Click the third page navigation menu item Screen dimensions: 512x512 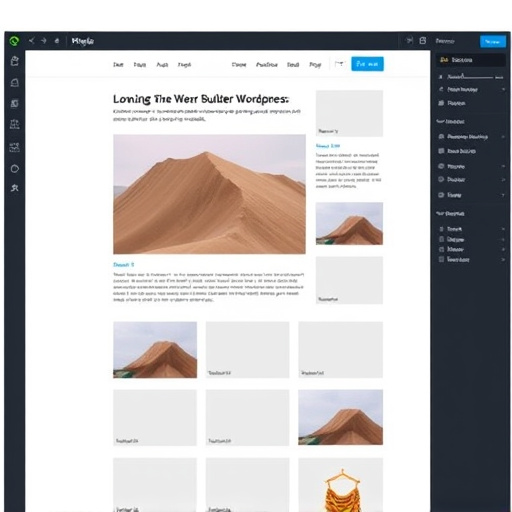coord(162,65)
